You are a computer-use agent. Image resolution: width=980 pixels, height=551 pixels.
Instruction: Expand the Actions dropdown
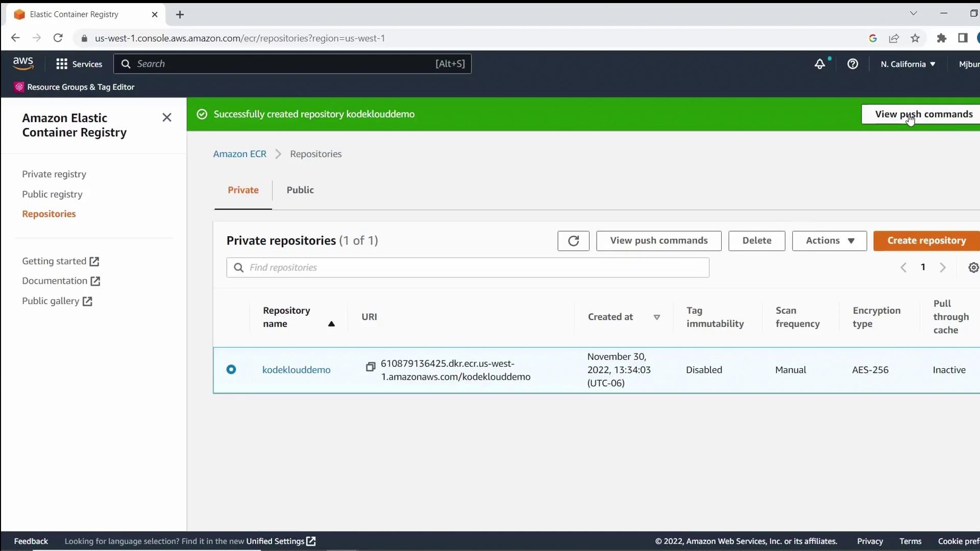click(x=829, y=241)
